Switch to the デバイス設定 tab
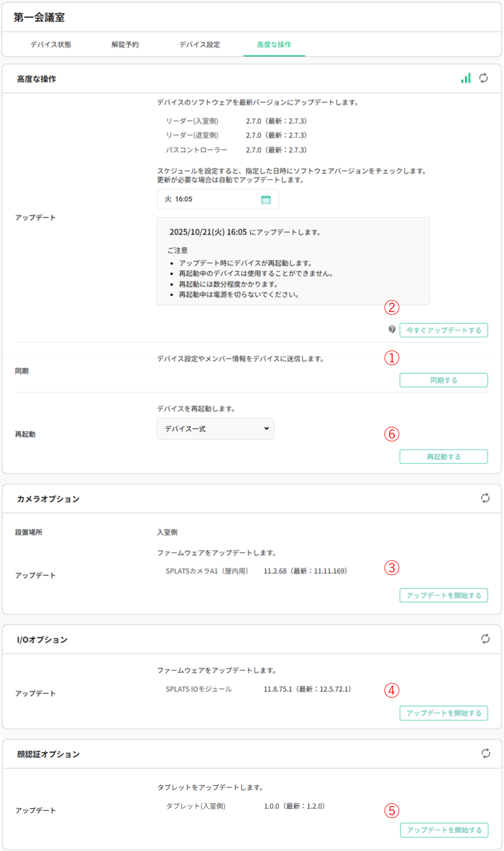 [x=200, y=45]
